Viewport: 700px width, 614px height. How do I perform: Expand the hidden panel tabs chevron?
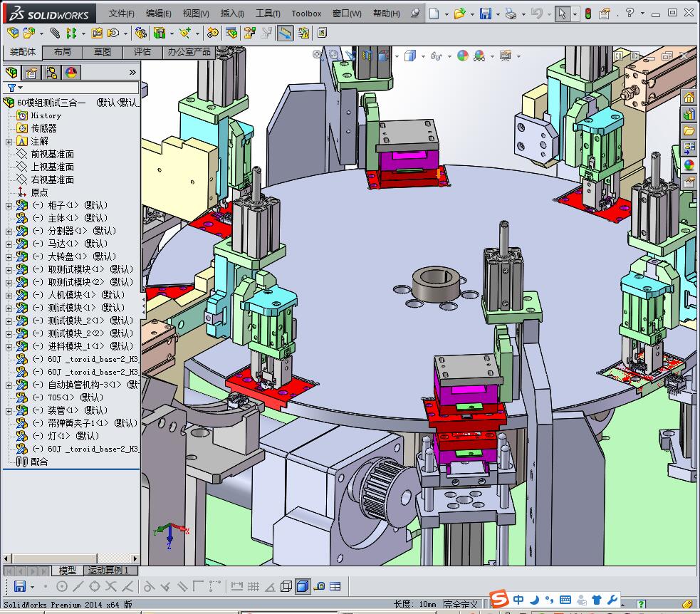pos(132,73)
